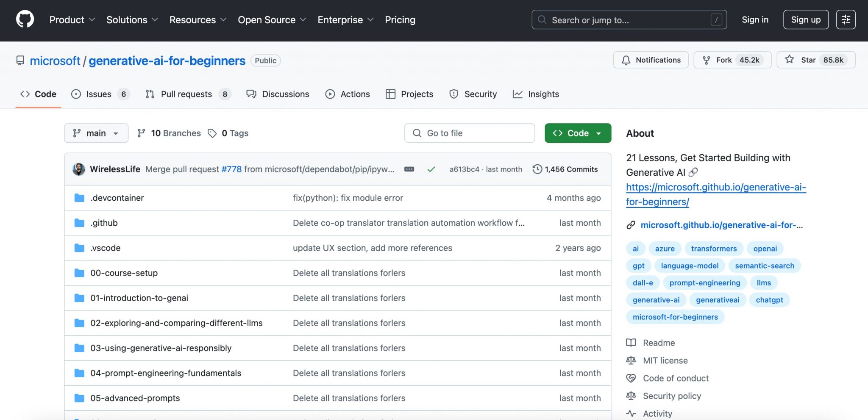Click the .devcontainer folder icon
868x420 pixels.
[x=79, y=198]
